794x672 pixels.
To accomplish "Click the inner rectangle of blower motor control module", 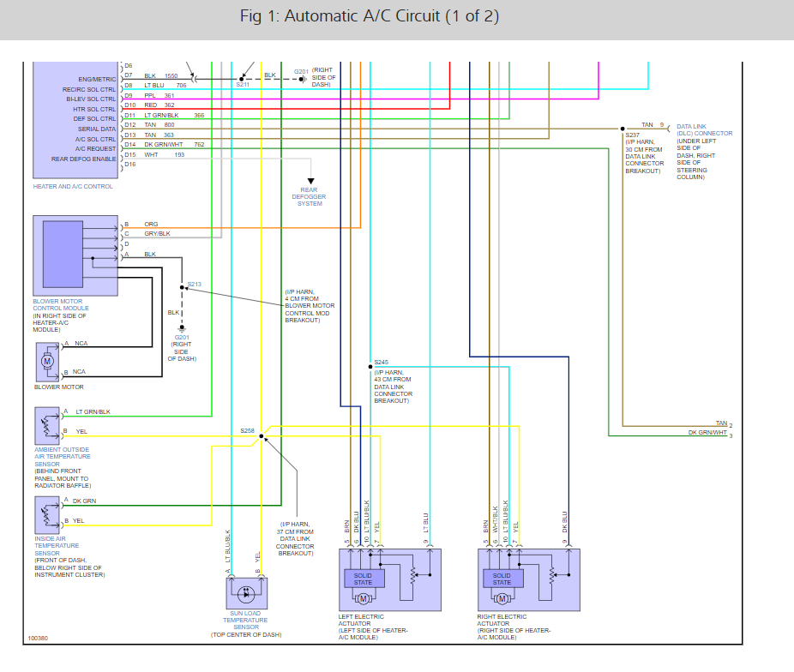I will [63, 254].
